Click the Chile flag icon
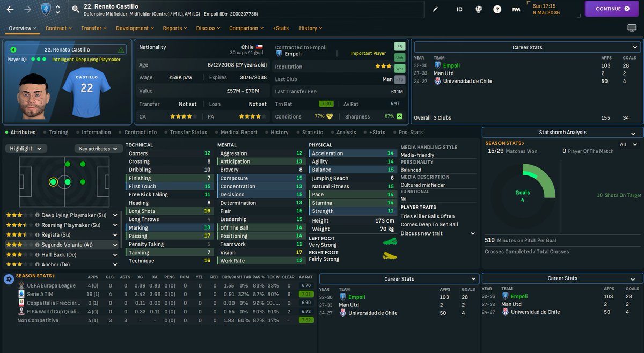 pos(260,47)
